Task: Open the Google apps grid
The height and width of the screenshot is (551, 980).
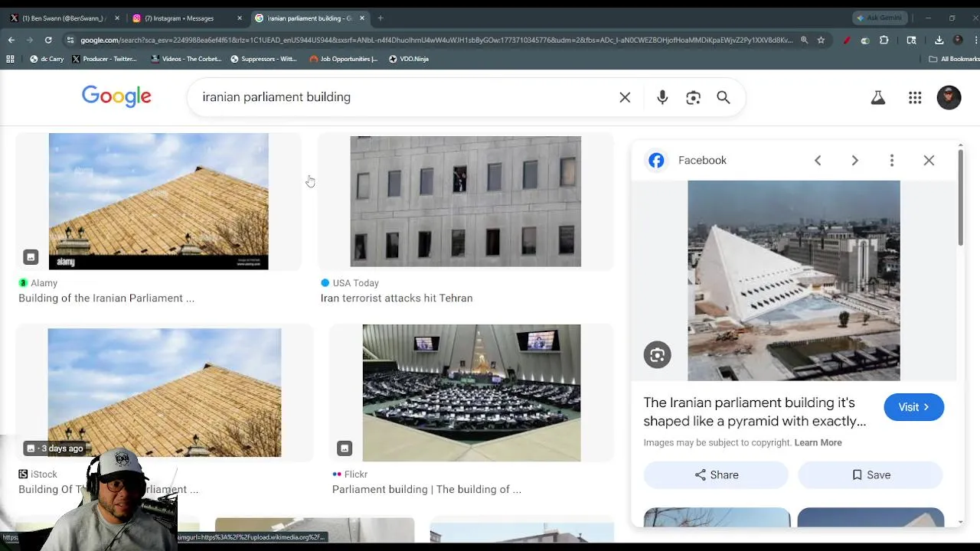Action: pos(915,97)
